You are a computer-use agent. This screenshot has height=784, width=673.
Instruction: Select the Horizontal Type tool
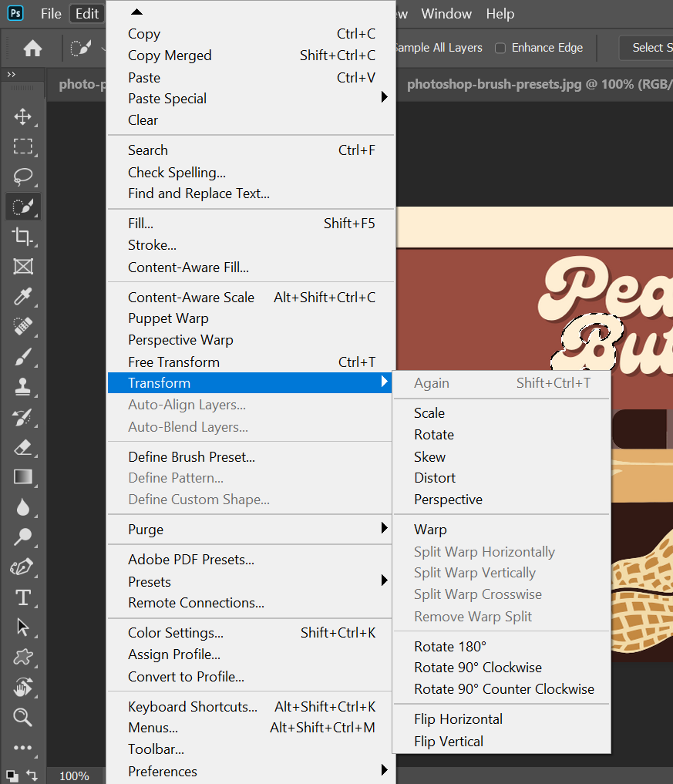23,597
